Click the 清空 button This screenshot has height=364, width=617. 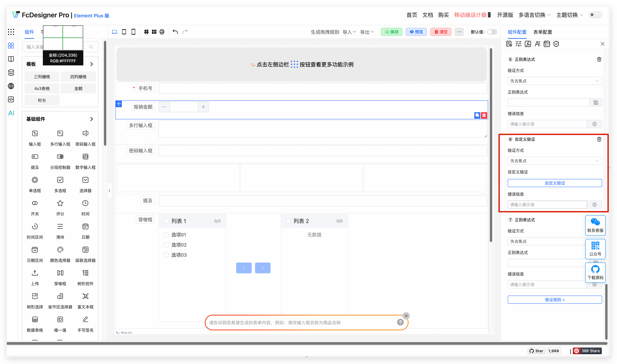pyautogui.click(x=441, y=32)
